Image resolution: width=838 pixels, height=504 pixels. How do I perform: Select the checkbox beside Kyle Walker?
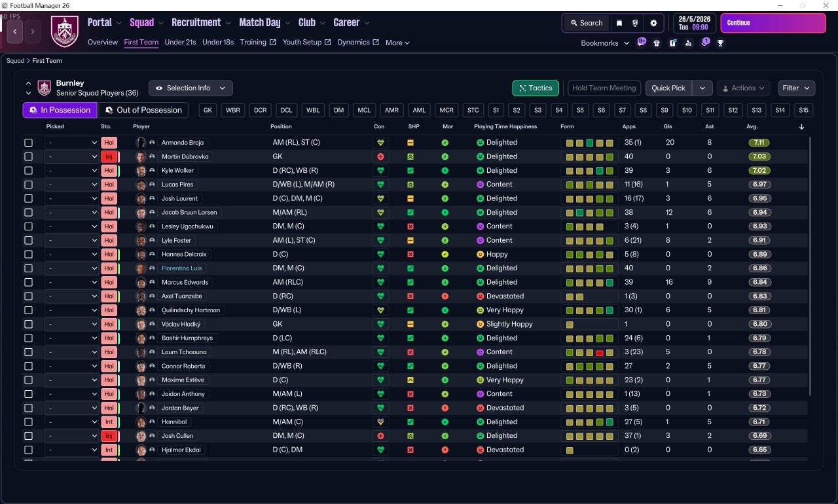tap(28, 171)
